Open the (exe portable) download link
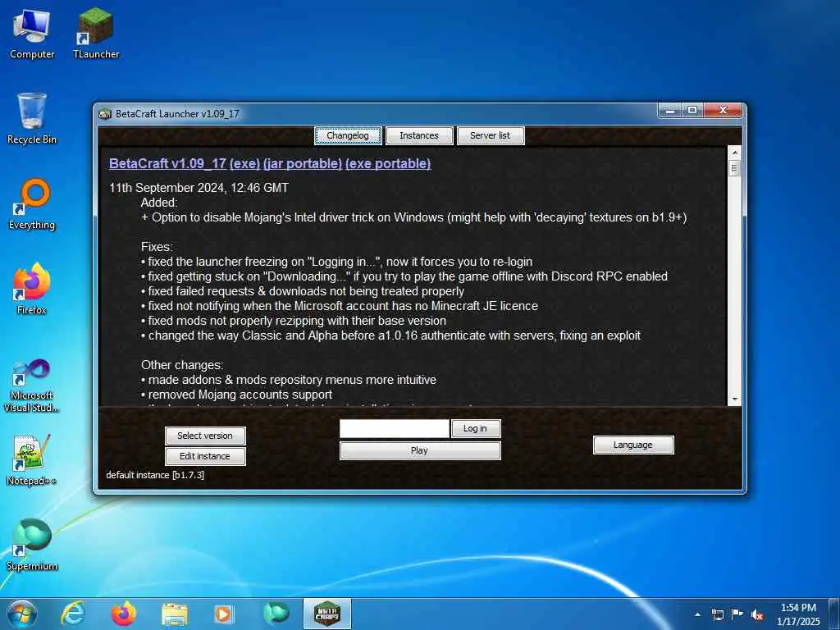Image resolution: width=840 pixels, height=630 pixels. [388, 163]
